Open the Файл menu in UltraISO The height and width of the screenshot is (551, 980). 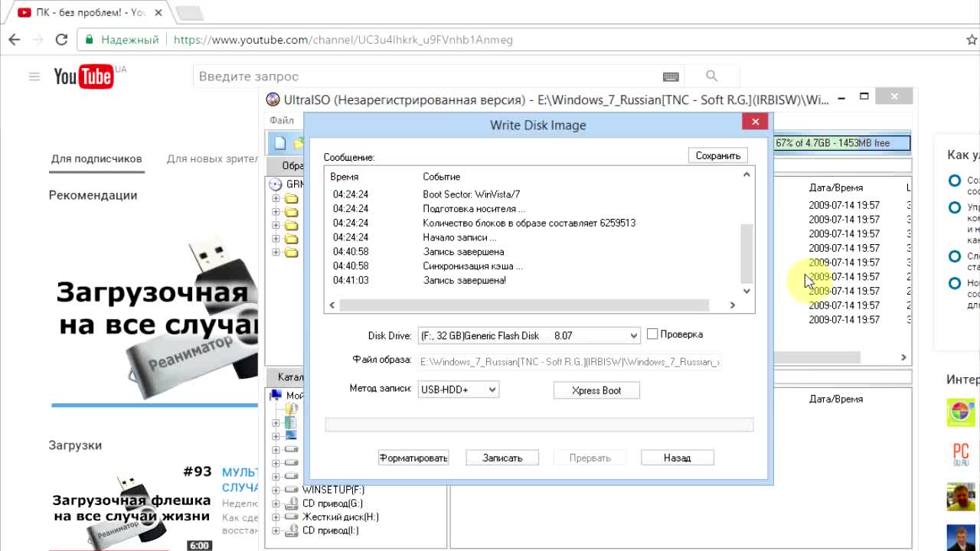click(282, 120)
